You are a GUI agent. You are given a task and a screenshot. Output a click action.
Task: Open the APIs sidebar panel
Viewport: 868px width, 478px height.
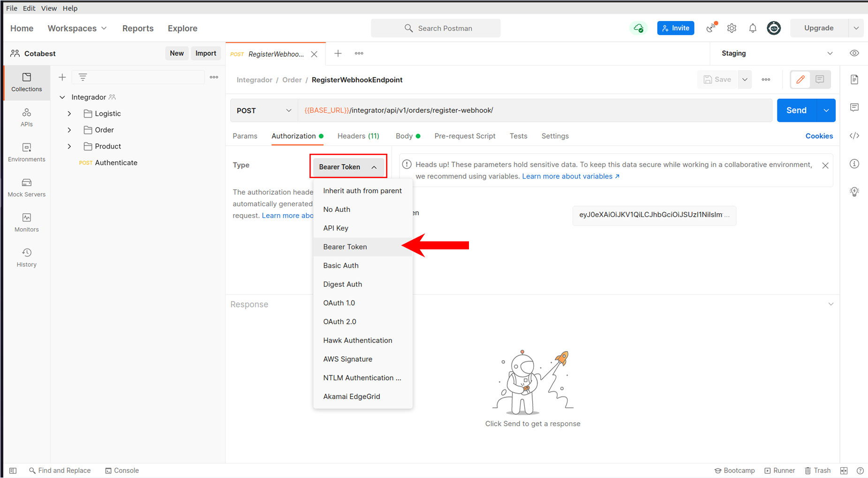[x=27, y=118]
